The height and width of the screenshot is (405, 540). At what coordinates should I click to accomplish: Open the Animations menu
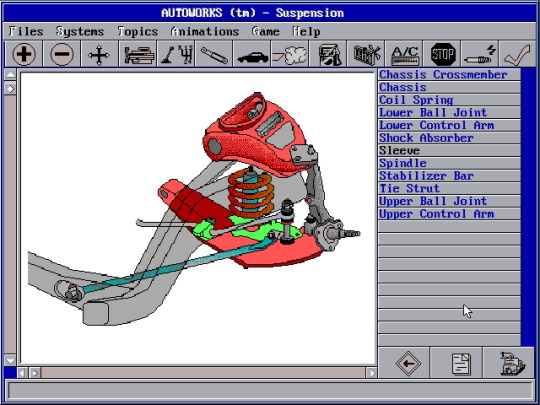pos(205,32)
